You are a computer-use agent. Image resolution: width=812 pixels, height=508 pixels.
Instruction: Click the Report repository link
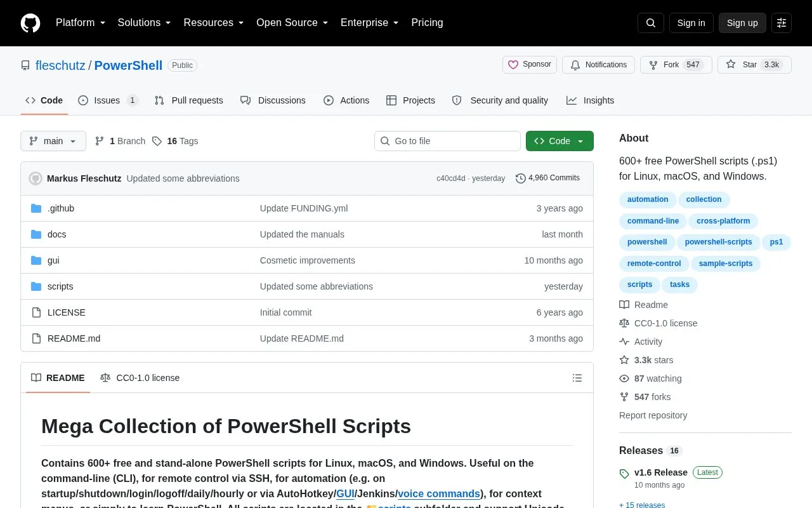point(653,415)
